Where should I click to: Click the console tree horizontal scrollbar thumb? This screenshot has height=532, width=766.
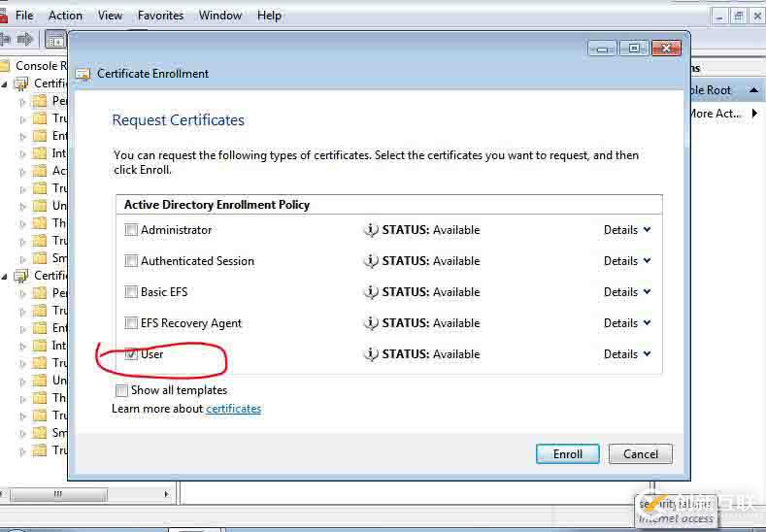58,494
